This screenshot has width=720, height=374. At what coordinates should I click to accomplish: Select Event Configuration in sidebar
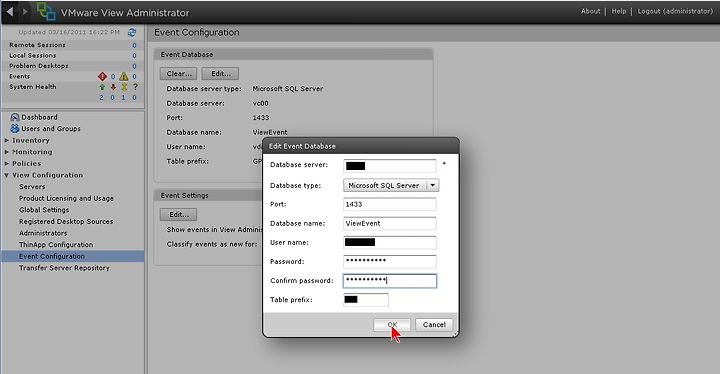coord(73,256)
